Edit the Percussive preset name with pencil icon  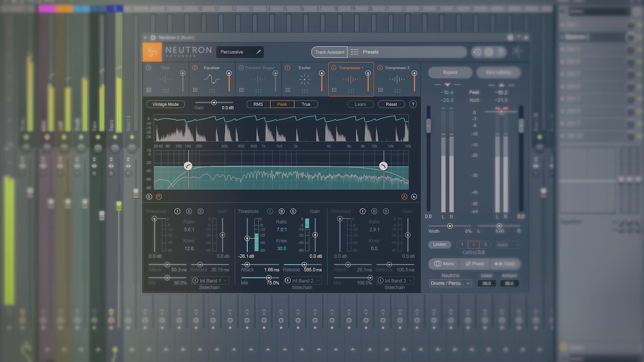coord(259,52)
